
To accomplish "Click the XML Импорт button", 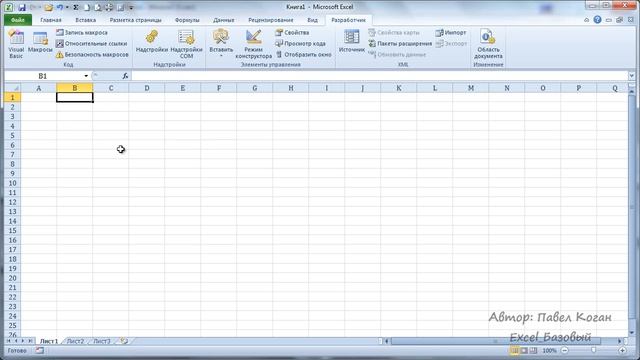I will point(451,32).
